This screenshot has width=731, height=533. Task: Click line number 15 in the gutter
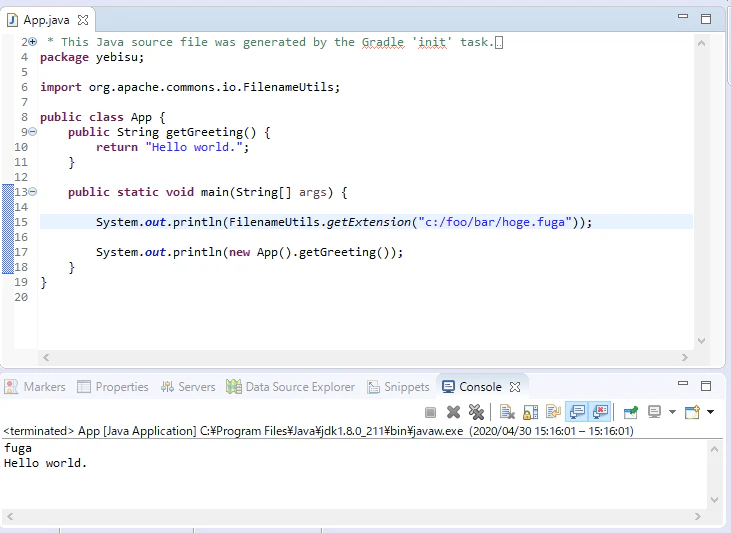tap(21, 222)
